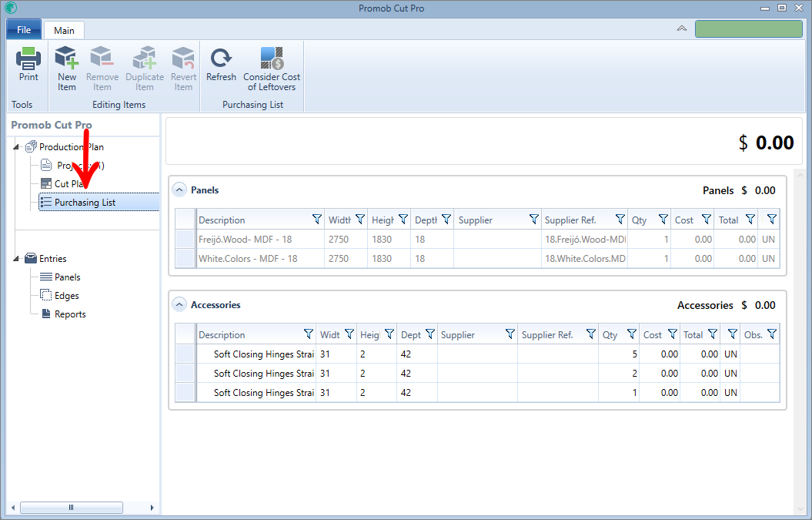
Task: Collapse the Accessories section
Action: coord(179,305)
